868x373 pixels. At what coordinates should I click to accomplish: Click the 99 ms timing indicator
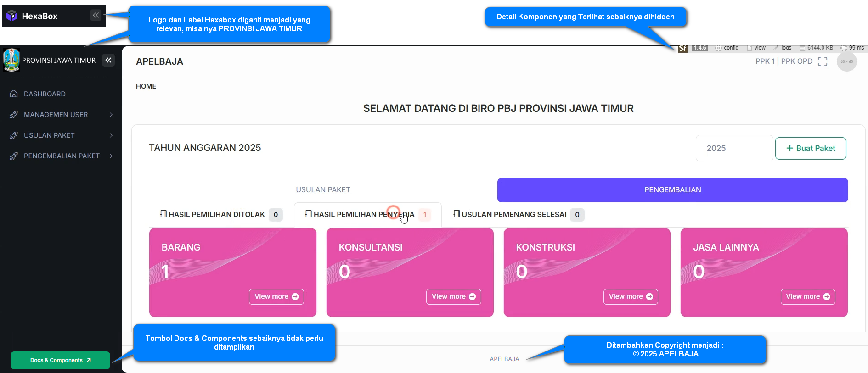pos(852,48)
